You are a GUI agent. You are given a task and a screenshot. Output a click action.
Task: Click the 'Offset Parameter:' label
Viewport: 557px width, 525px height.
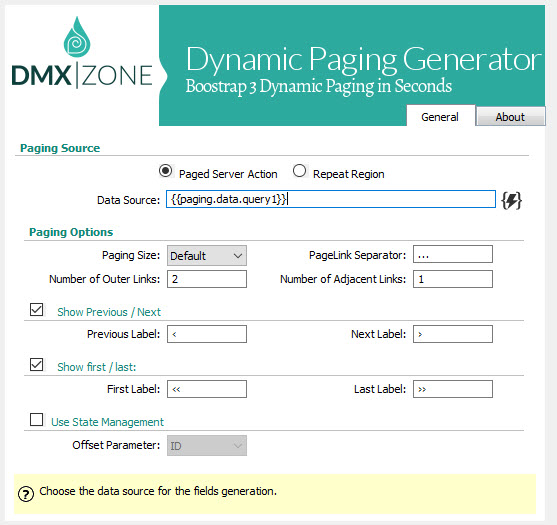pos(116,445)
